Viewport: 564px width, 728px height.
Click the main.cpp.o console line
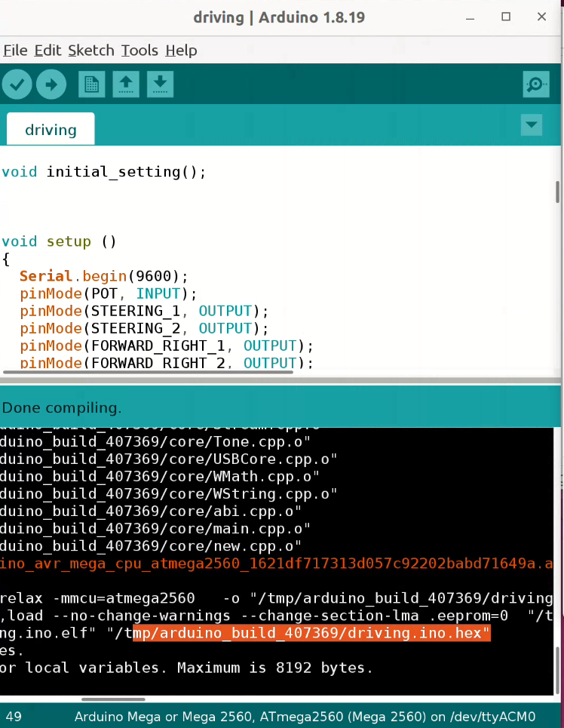[155, 529]
